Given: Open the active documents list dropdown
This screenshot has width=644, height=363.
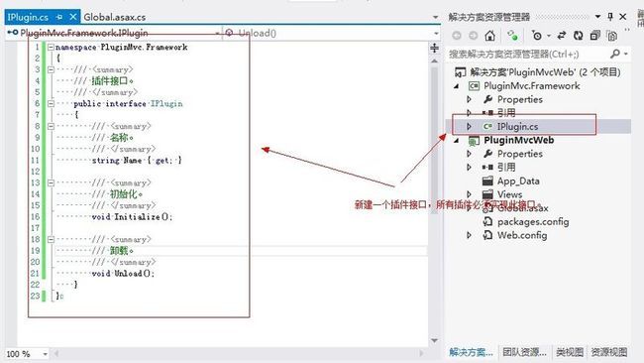Looking at the screenshot, I should [435, 17].
